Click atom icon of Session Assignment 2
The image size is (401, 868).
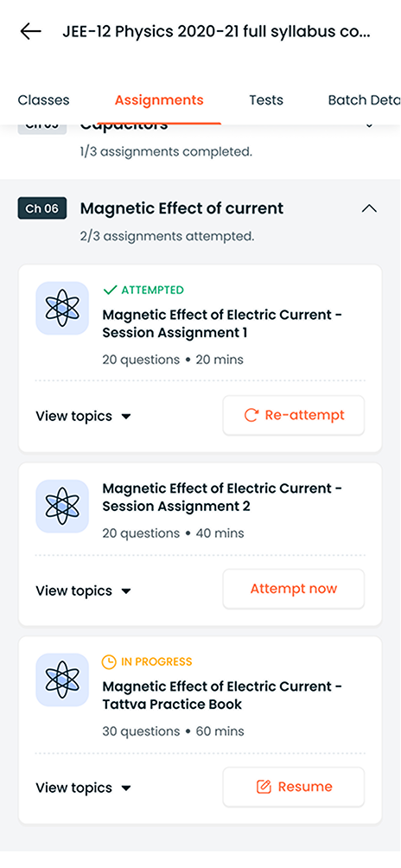pos(62,507)
